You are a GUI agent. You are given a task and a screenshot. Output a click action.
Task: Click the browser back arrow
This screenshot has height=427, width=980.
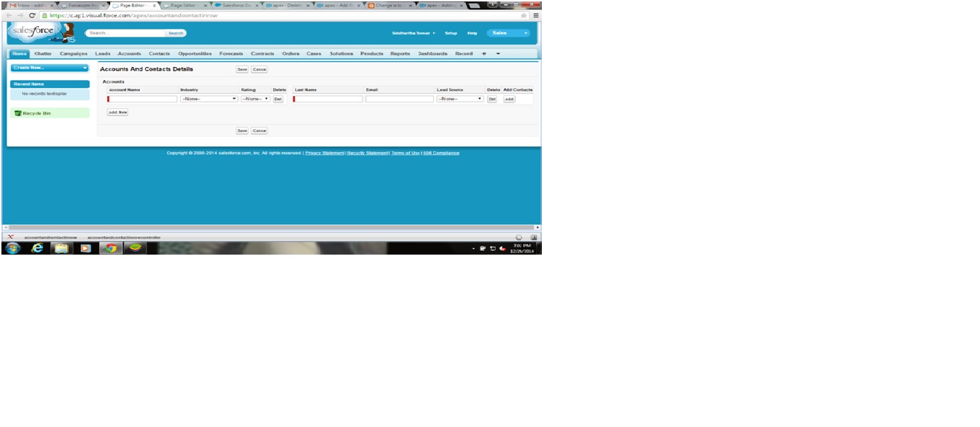pos(9,15)
